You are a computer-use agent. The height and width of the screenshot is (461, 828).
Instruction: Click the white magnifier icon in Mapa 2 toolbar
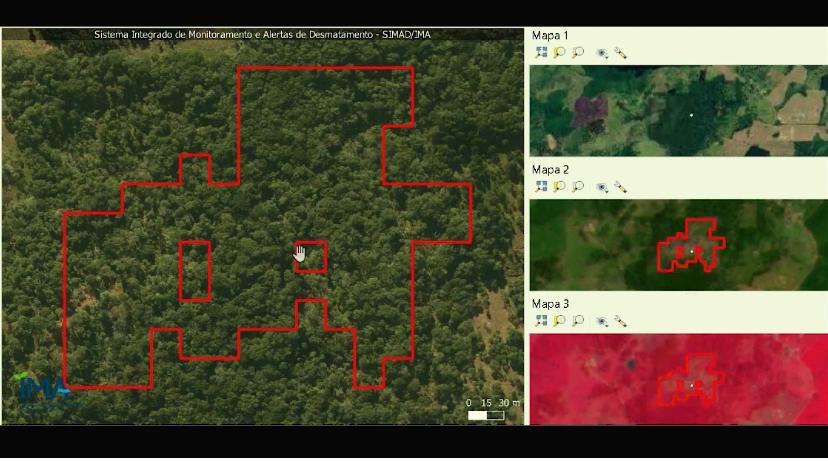click(x=578, y=187)
